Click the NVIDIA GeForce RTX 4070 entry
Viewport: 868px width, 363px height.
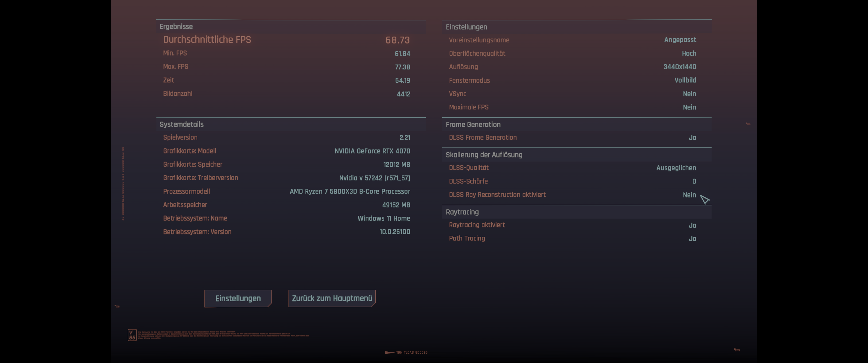point(372,151)
